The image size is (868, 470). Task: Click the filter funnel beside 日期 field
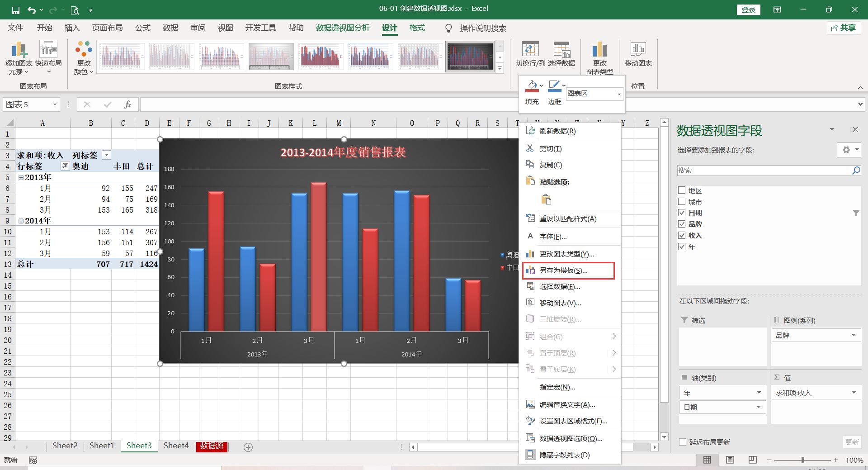(x=856, y=213)
